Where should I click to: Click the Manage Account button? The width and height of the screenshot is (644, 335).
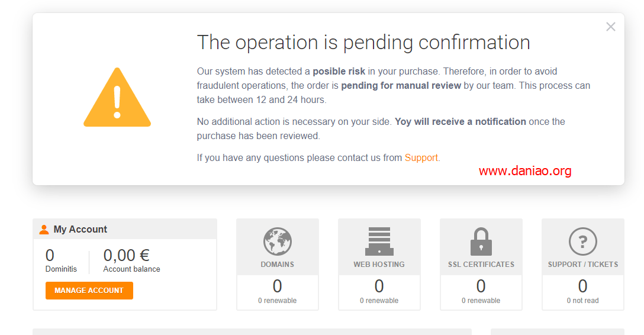click(89, 290)
